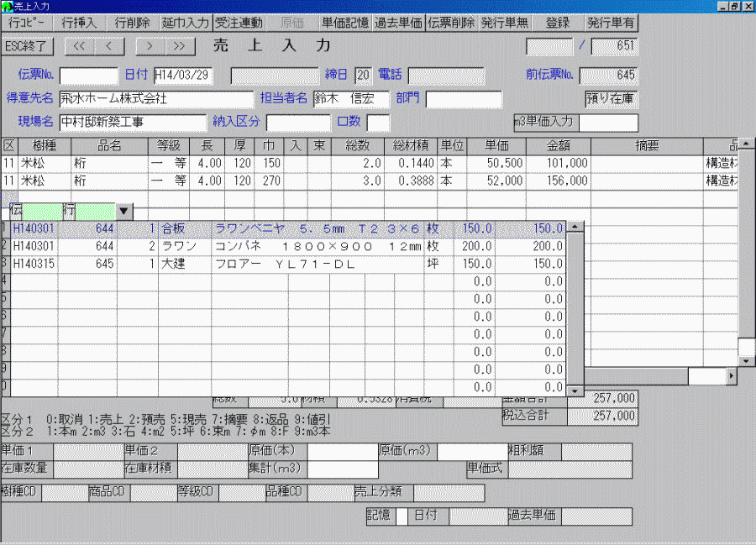This screenshot has height=545, width=756.
Task: Click the 日付 field showing H14/03/29
Action: [183, 76]
